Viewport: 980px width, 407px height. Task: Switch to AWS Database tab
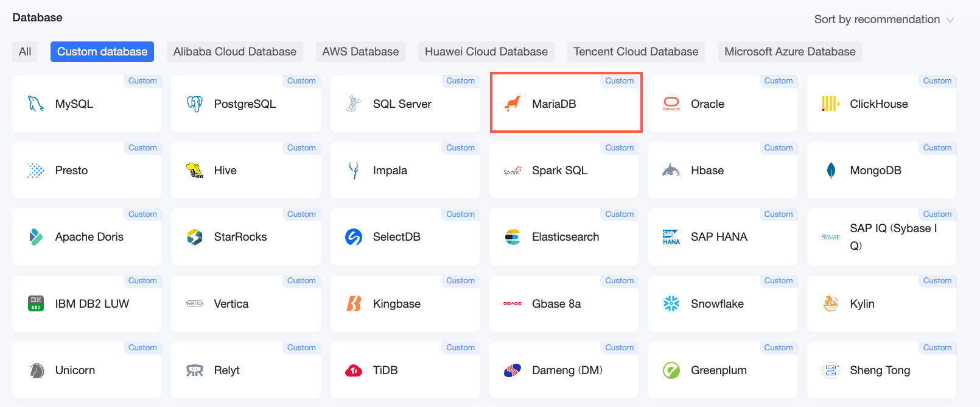point(361,52)
